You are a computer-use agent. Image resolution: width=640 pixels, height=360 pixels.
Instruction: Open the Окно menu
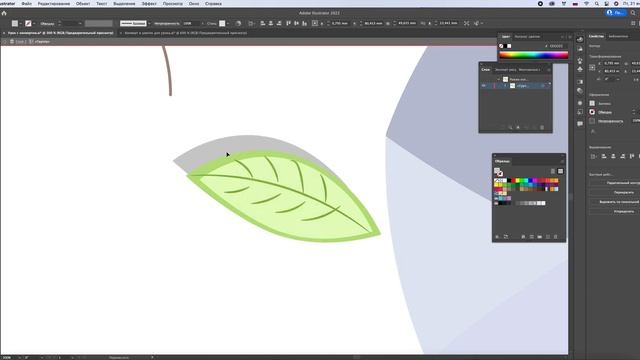pos(194,4)
